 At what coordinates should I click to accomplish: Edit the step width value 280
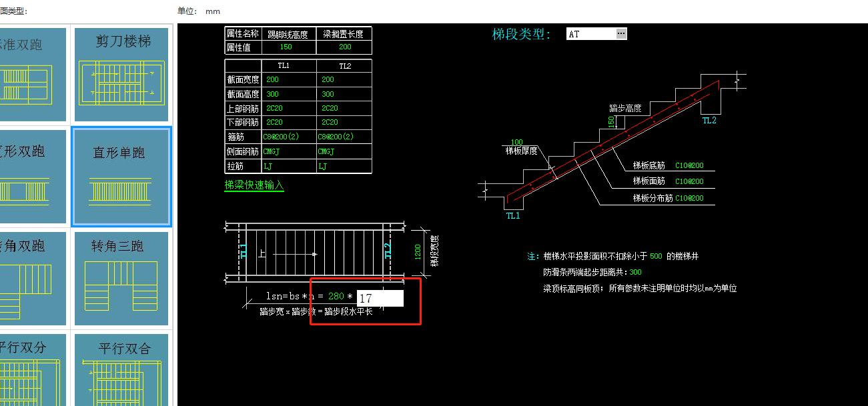pos(336,296)
